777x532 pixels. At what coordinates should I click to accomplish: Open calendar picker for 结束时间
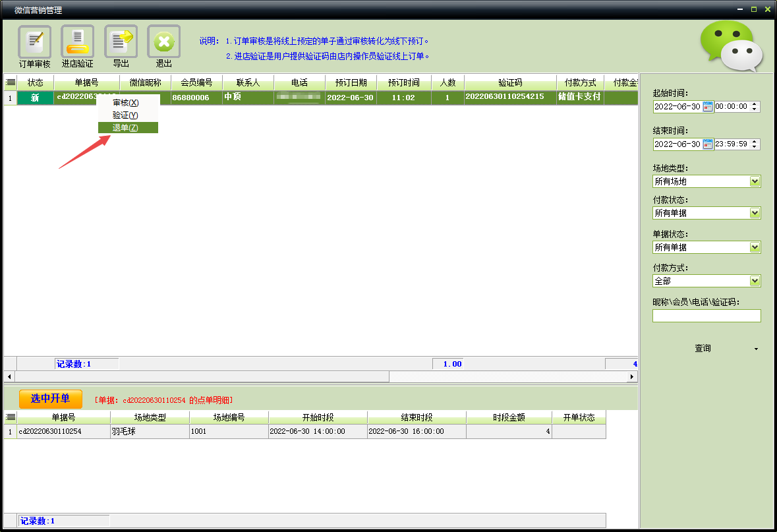click(708, 144)
